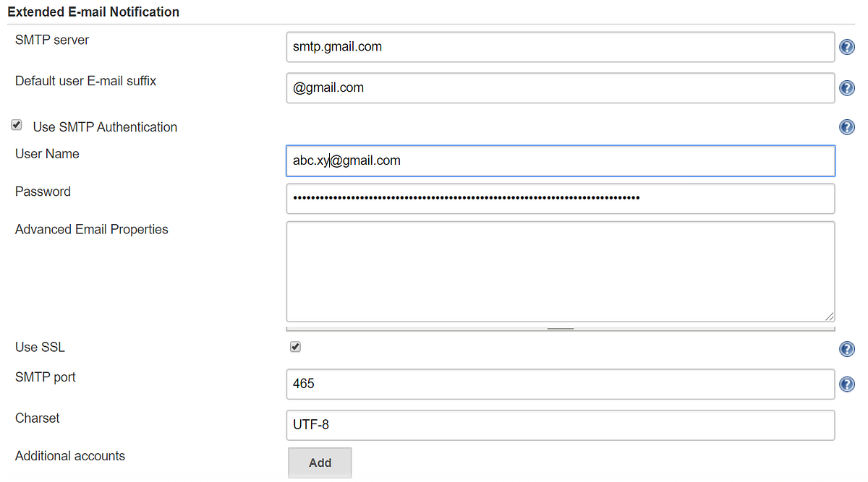Open help for SMTP server setting
Image resolution: width=868 pixels, height=482 pixels.
846,46
